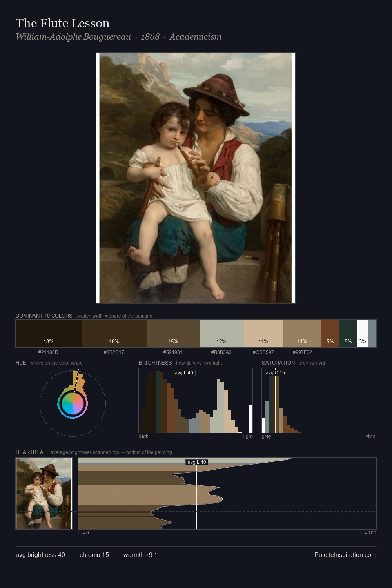Screen dimensions: 392x588
Task: Click the #997F62 tan swatch
Action: point(302,334)
